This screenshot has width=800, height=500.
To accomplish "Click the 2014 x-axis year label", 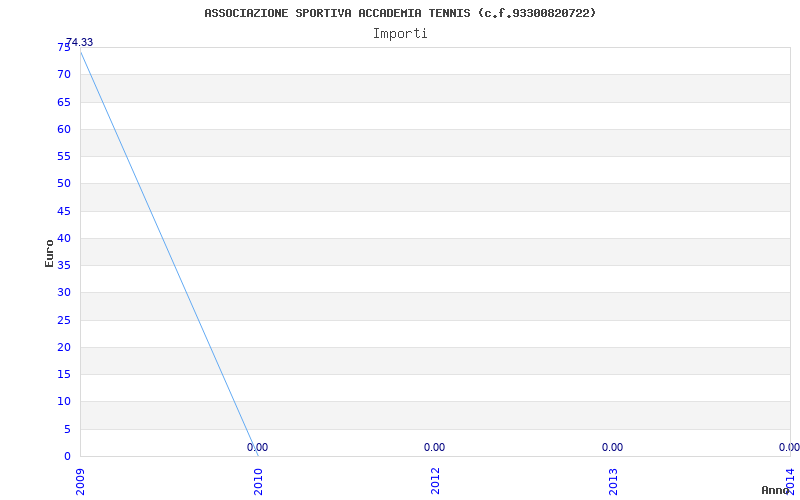I will (x=790, y=482).
